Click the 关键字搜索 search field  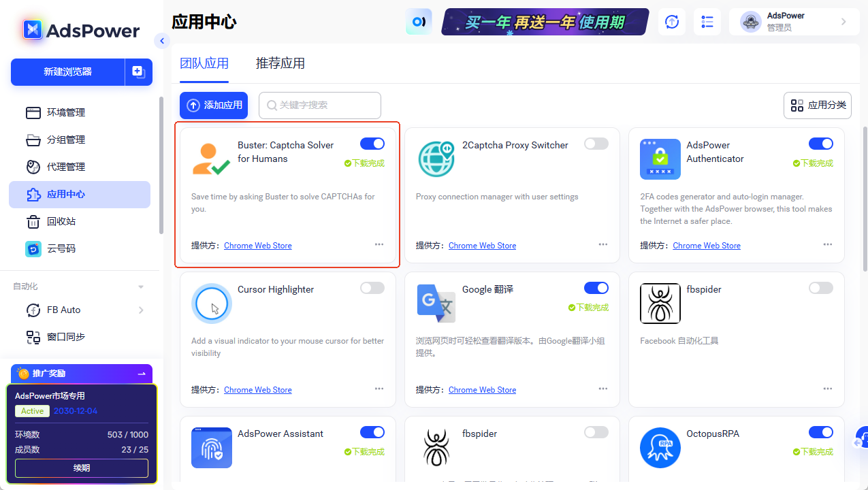pos(319,105)
